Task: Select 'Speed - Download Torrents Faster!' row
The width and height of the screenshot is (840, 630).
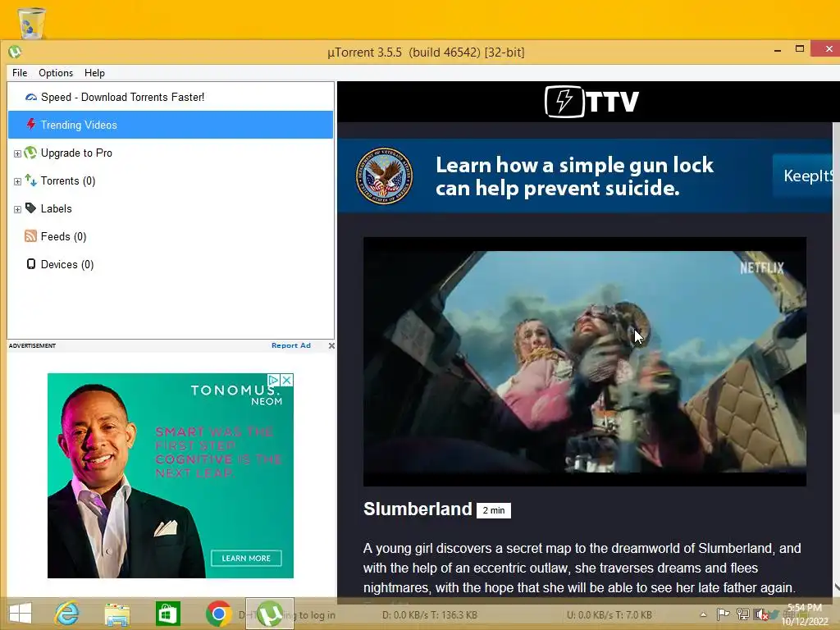Action: (x=171, y=97)
